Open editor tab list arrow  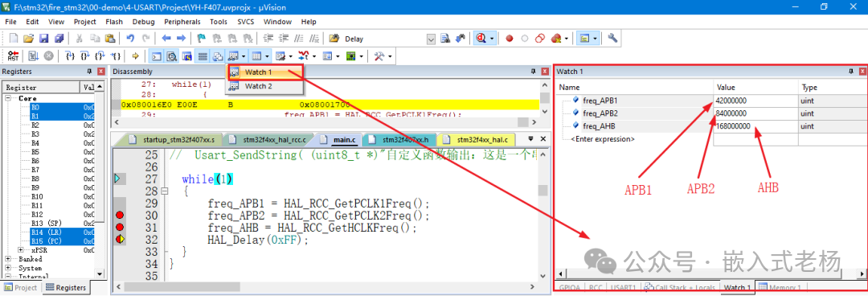coord(530,138)
